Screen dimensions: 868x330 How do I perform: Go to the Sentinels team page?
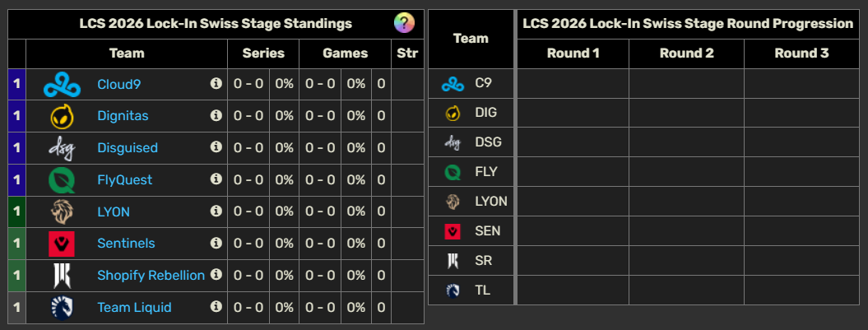[x=126, y=244]
